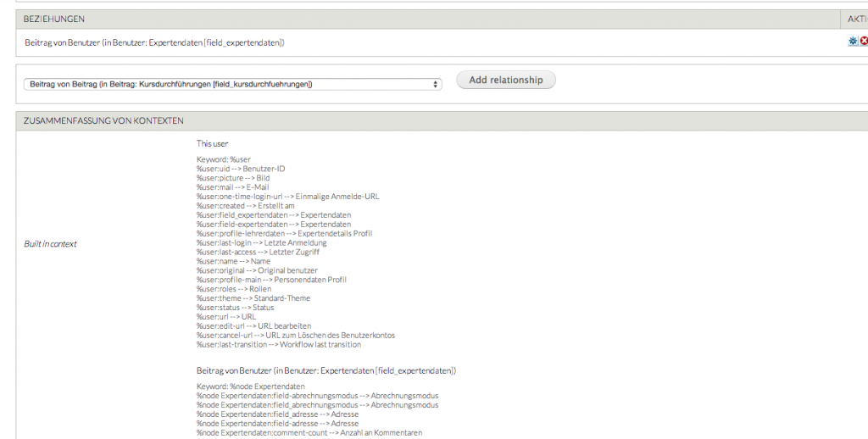
Task: Click the comment-count Anzahl an Kommentaren token
Action: click(x=309, y=433)
